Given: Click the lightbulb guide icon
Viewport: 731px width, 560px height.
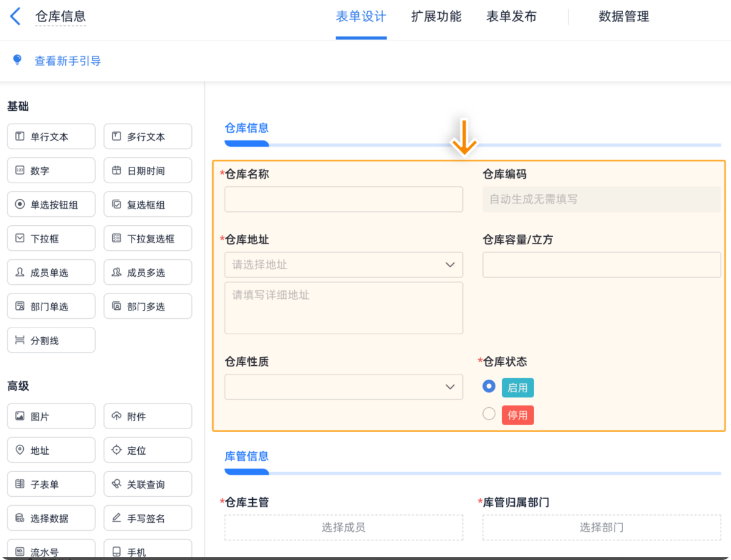Looking at the screenshot, I should [17, 60].
